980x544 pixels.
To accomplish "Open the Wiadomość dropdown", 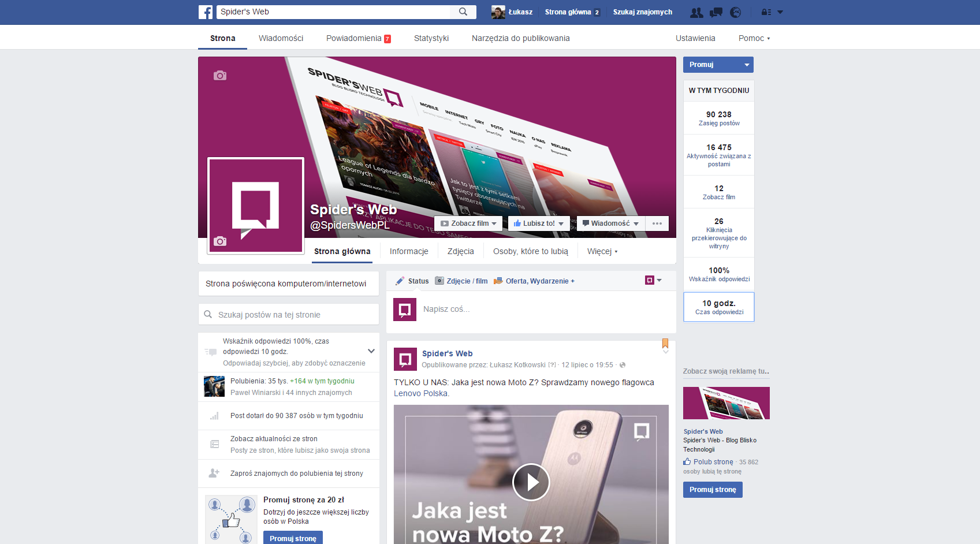I will 611,223.
